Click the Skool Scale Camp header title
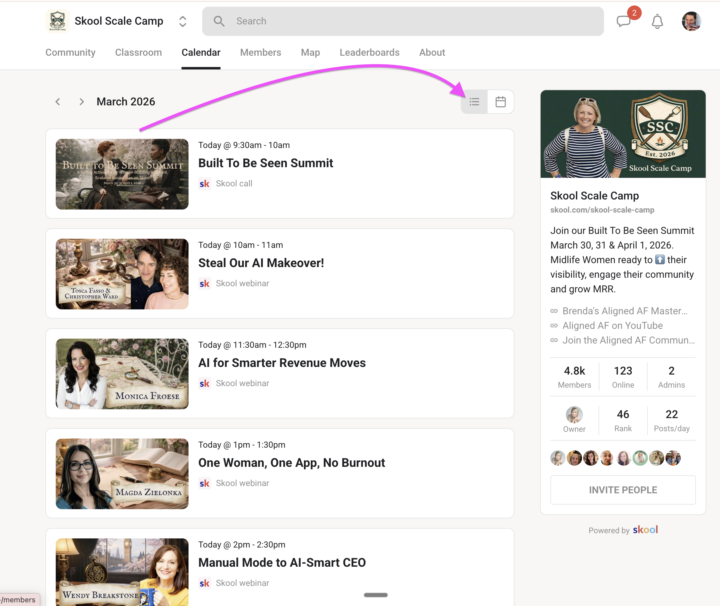Image resolution: width=720 pixels, height=606 pixels. tap(118, 21)
